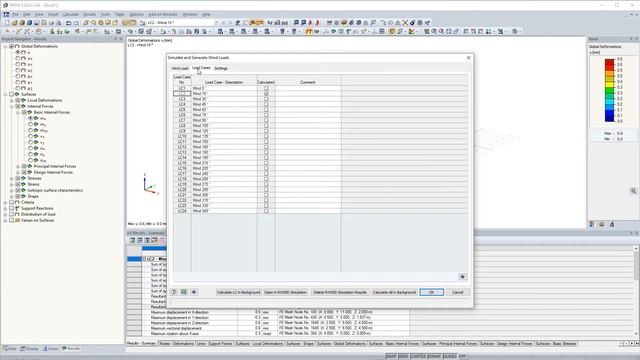Click the second icon beside dialog help icon
This screenshot has width=640, height=360.
pyautogui.click(x=184, y=292)
